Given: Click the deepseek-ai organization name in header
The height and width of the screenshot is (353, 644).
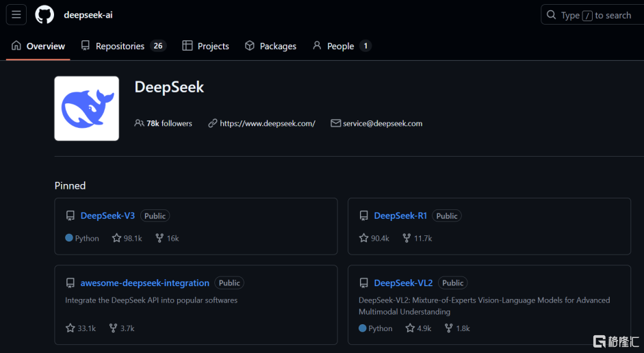Looking at the screenshot, I should point(88,15).
